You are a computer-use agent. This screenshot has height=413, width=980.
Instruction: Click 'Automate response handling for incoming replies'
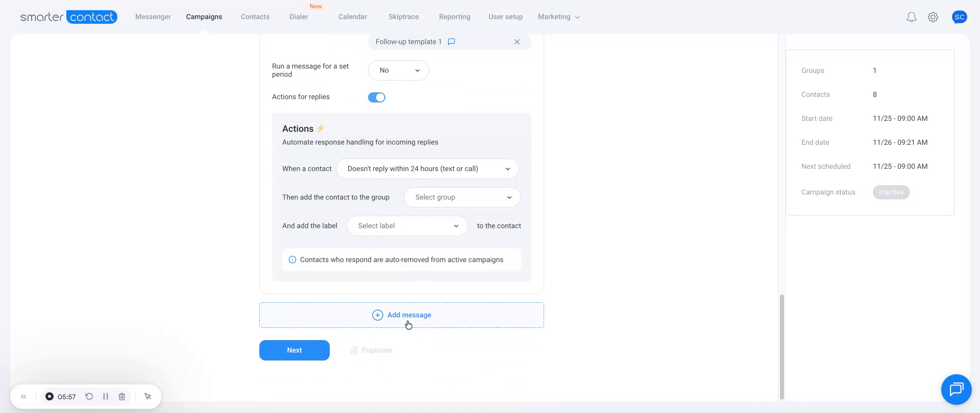click(360, 142)
